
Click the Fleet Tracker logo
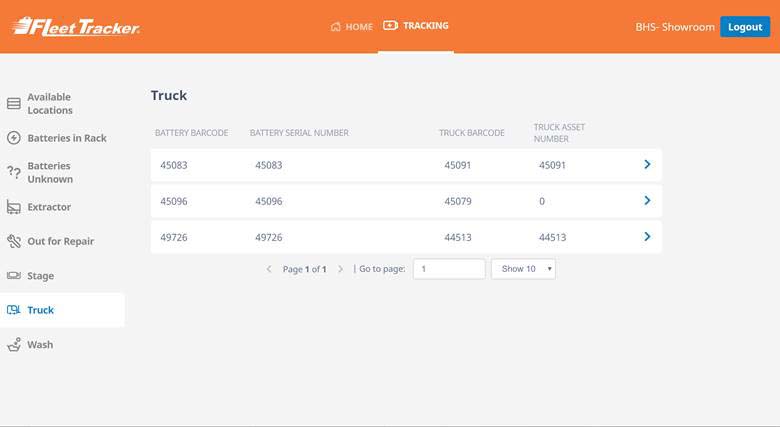pyautogui.click(x=76, y=27)
